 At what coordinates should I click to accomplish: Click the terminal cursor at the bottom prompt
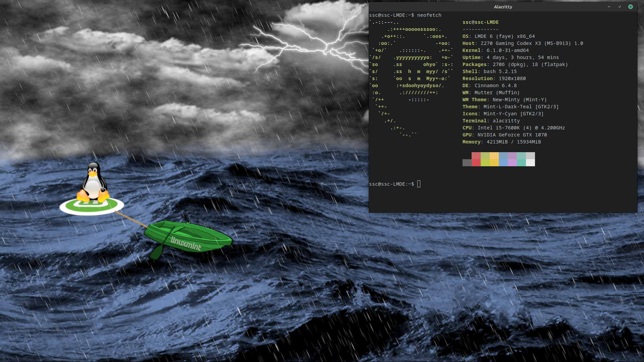[419, 184]
